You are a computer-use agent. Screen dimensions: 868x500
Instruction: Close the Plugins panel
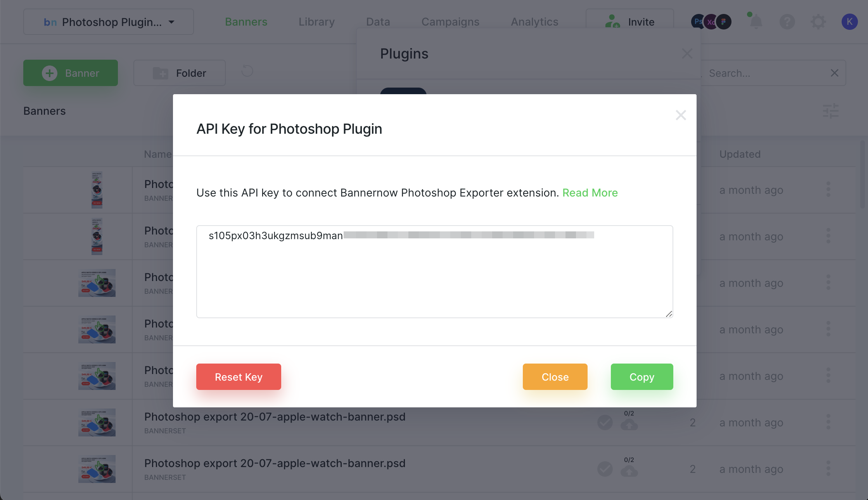[687, 53]
